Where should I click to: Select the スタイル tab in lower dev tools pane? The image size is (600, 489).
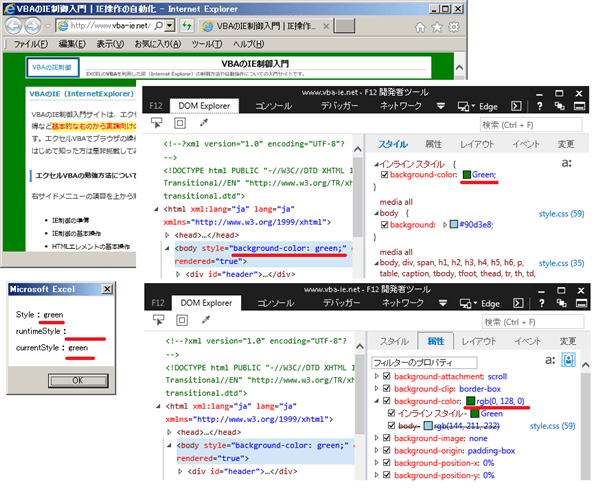pyautogui.click(x=394, y=341)
